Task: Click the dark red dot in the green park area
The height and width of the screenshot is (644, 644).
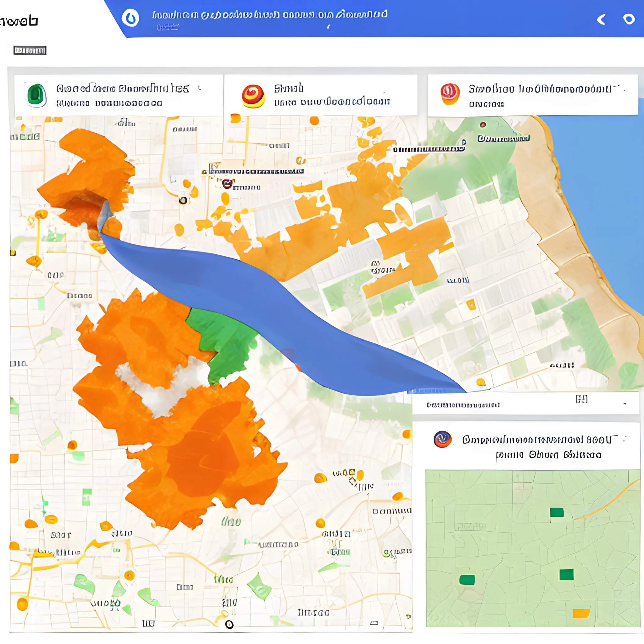Action: pyautogui.click(x=483, y=125)
